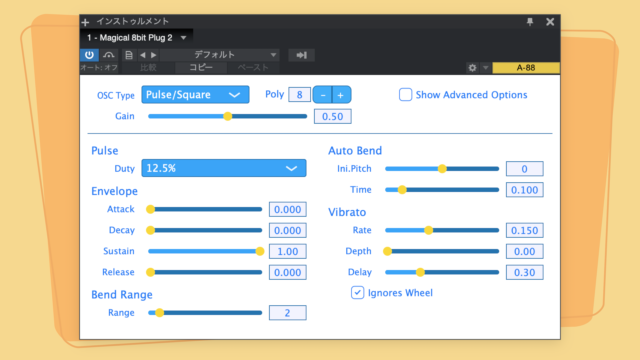Image resolution: width=640 pixels, height=360 pixels.
Task: Toggle オート:オフ automation mode
Action: (x=99, y=68)
